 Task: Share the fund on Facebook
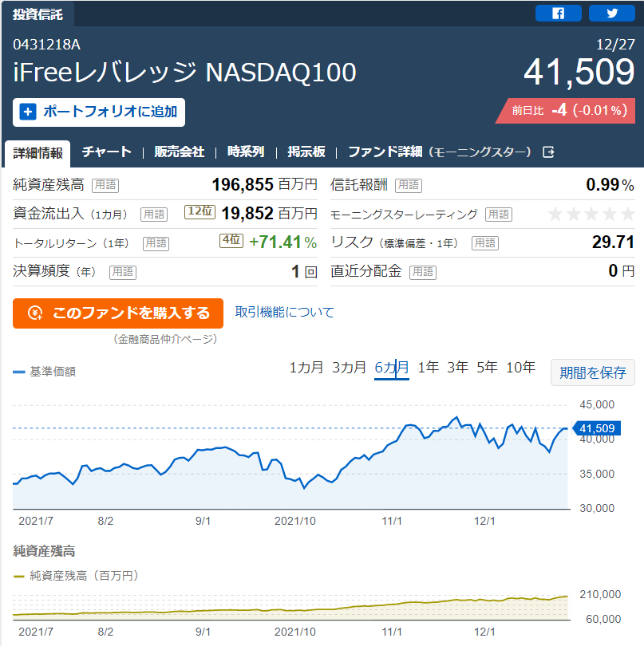(x=559, y=14)
